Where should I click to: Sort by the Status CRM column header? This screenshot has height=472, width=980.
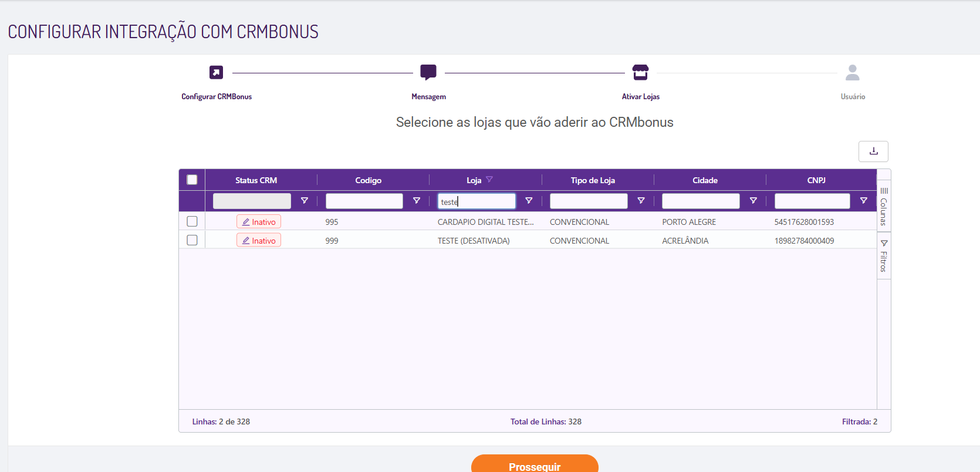pyautogui.click(x=256, y=180)
